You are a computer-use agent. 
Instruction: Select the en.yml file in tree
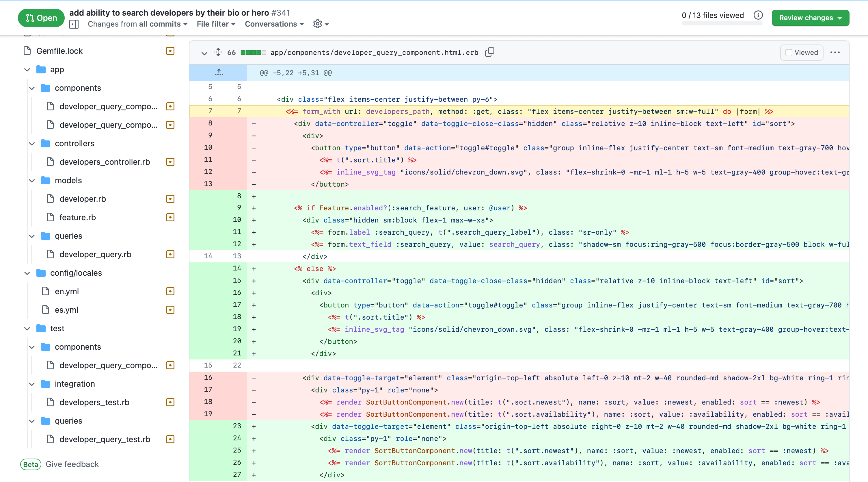pos(67,292)
